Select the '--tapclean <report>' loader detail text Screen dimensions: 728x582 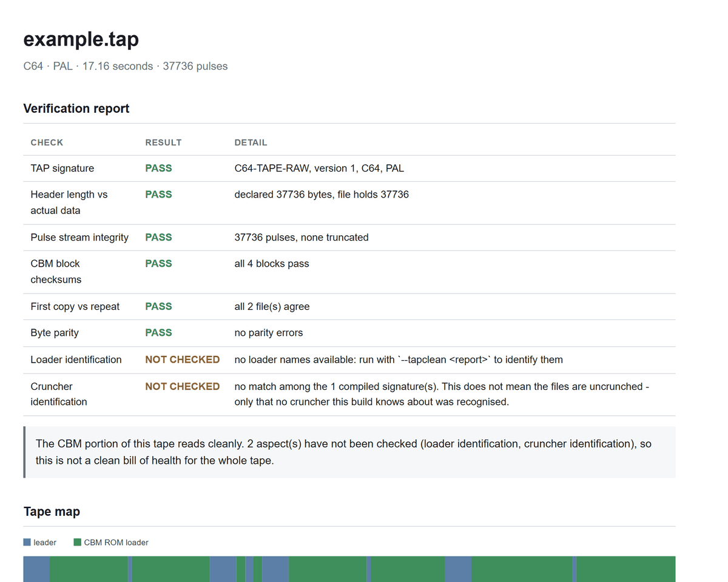coord(399,360)
